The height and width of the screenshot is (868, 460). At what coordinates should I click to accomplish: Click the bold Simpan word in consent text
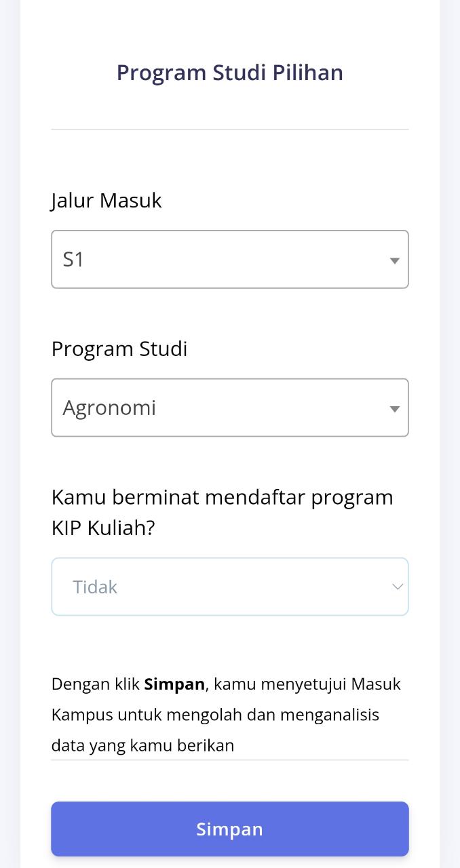point(174,684)
